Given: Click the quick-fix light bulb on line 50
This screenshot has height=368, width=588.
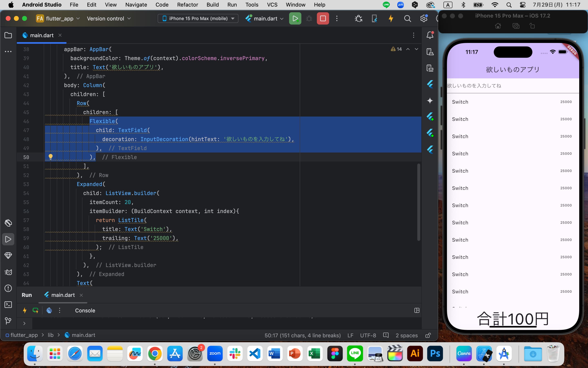Looking at the screenshot, I should click(x=51, y=157).
